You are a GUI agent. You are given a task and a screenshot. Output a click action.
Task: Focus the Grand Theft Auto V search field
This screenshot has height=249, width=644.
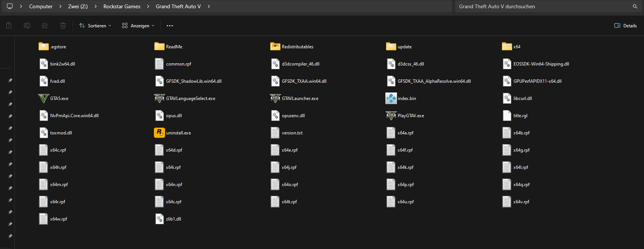tap(548, 6)
